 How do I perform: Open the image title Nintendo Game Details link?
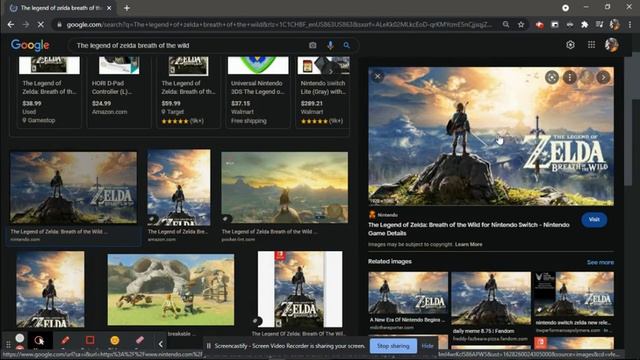tap(469, 229)
